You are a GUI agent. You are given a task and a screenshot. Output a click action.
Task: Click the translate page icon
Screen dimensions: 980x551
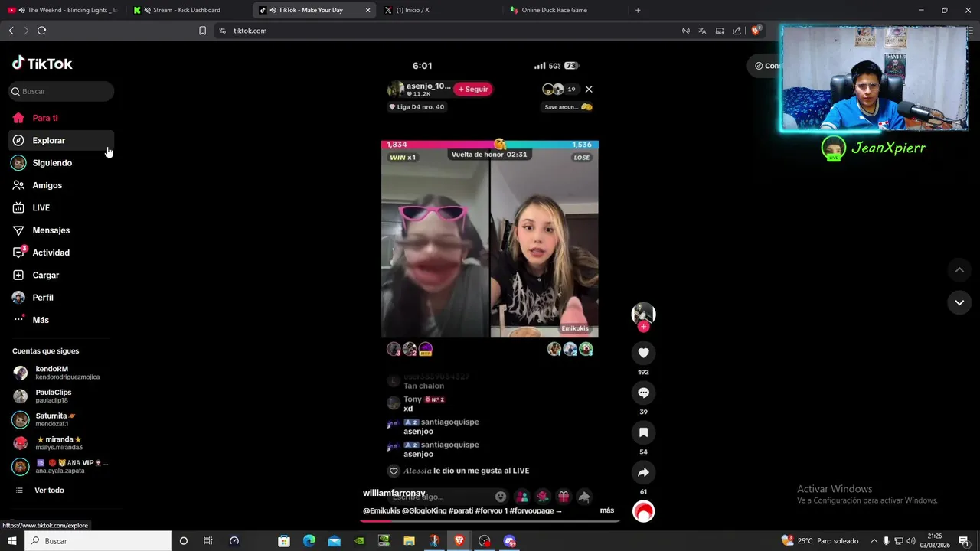click(x=702, y=31)
